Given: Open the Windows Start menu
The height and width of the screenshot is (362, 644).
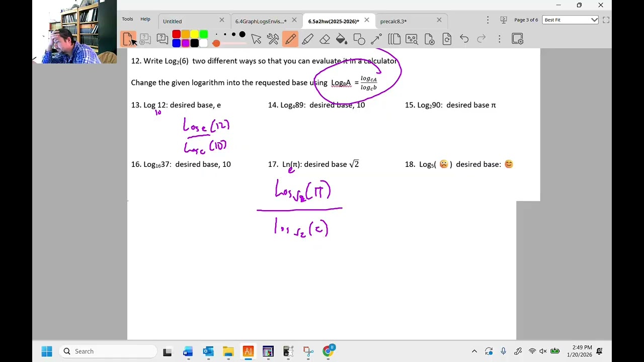Looking at the screenshot, I should click(47, 351).
